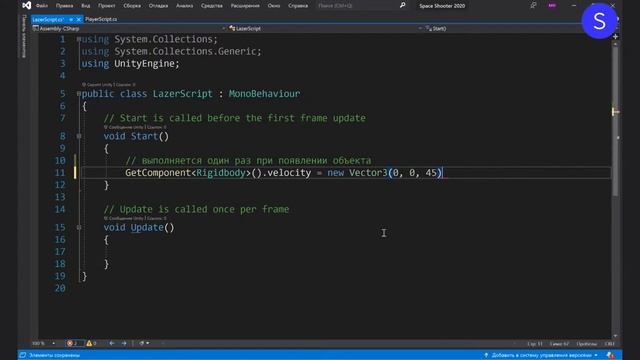Open the Окно menu
Image resolution: width=640 pixels, height=360 pixels.
(x=274, y=6)
